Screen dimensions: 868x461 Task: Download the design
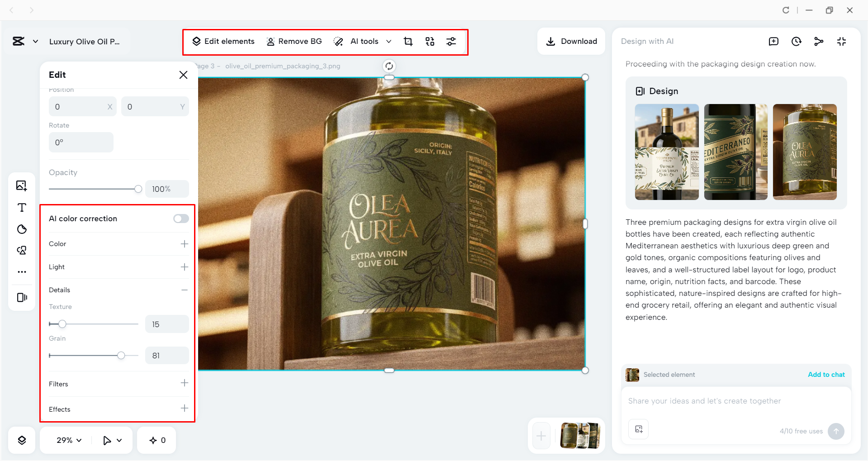point(571,42)
